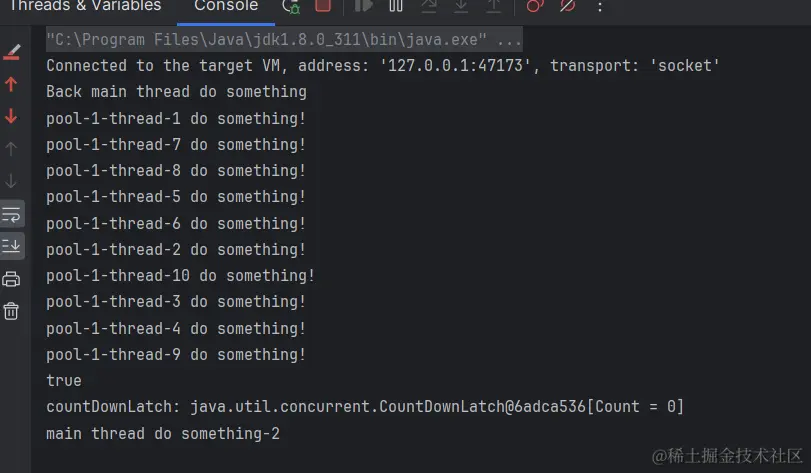The image size is (811, 473).
Task: Clear all console output with trash icon
Action: [11, 311]
